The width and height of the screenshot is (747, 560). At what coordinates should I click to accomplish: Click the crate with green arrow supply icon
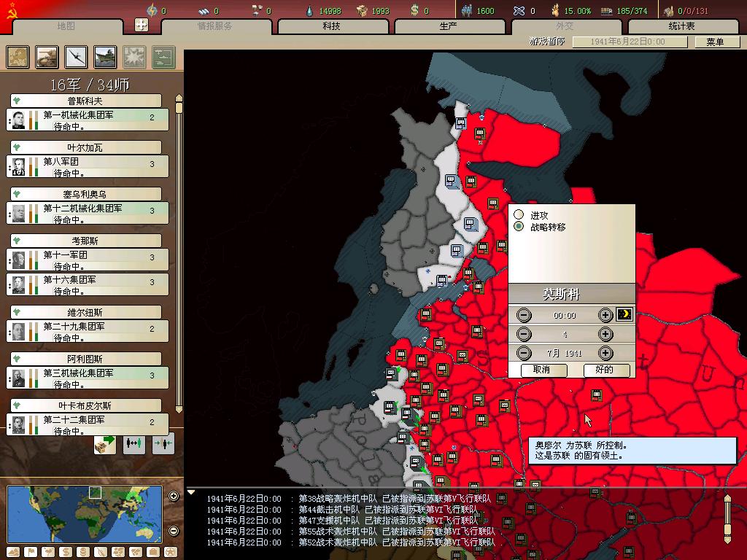105,444
